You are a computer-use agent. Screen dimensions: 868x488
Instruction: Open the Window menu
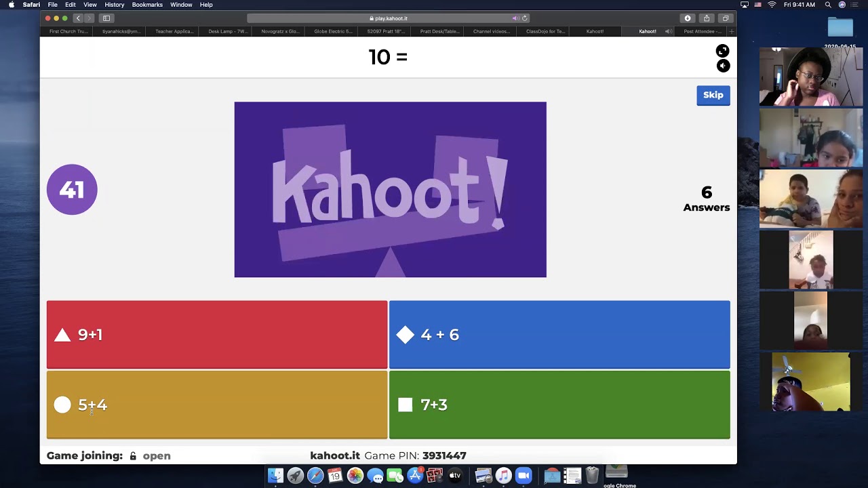tap(181, 5)
